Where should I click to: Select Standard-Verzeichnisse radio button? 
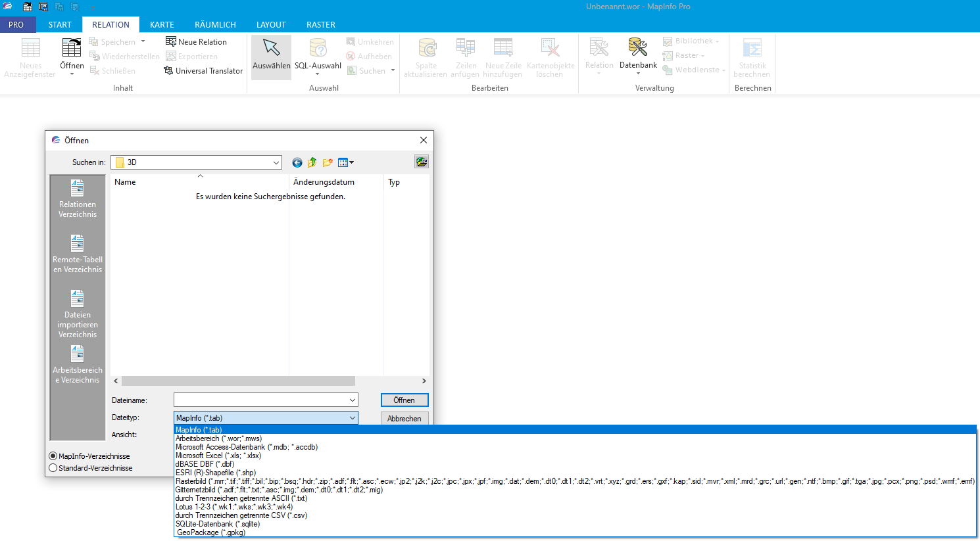click(53, 468)
